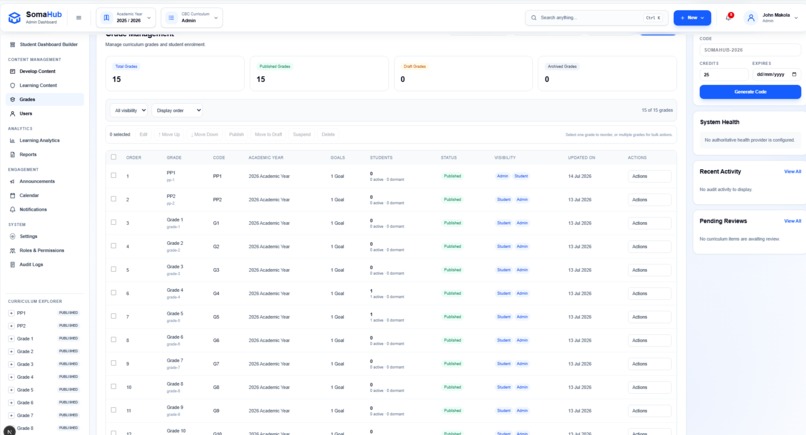This screenshot has width=806, height=435.
Task: Click View All in Pending Reviews
Action: (x=792, y=221)
